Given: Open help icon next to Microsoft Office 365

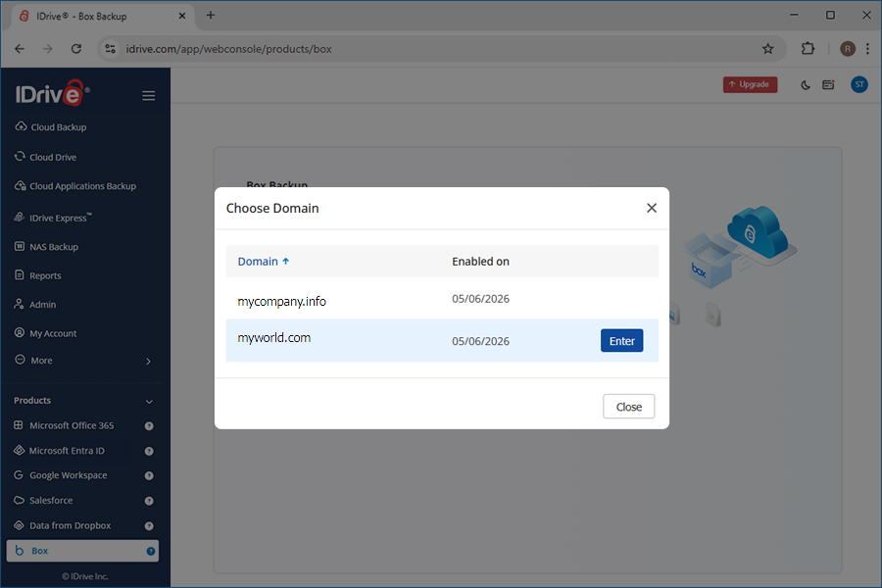Looking at the screenshot, I should pos(149,426).
